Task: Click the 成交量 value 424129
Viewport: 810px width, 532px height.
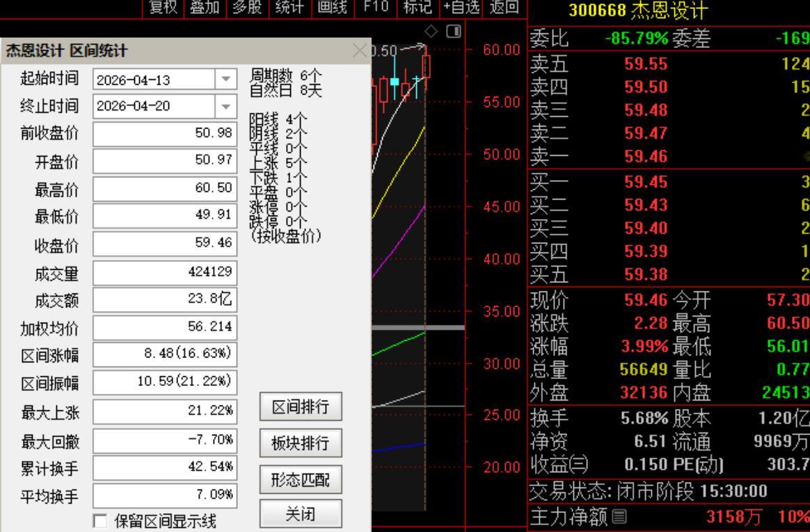Action: (x=165, y=273)
